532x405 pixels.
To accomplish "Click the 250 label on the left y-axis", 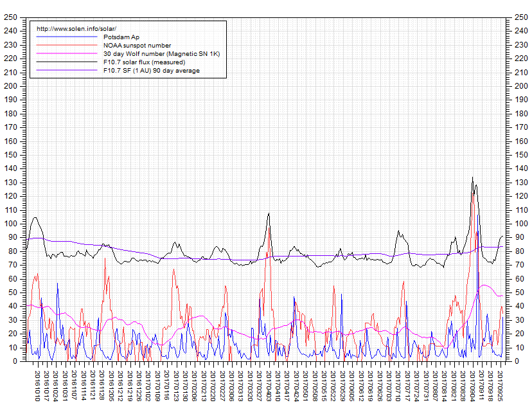I will [11, 17].
